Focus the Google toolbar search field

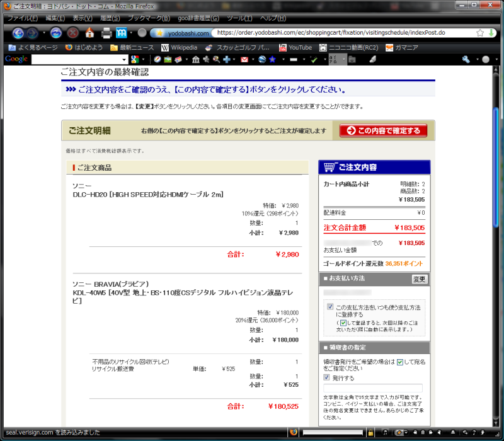[76, 60]
